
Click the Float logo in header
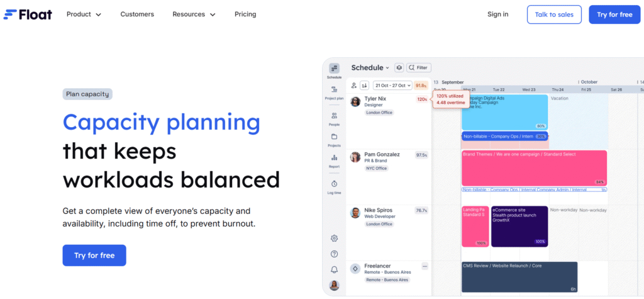[28, 14]
